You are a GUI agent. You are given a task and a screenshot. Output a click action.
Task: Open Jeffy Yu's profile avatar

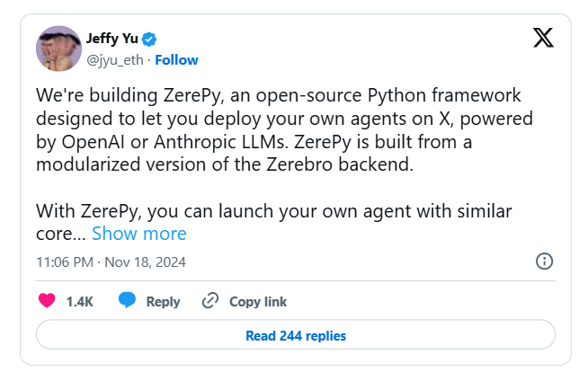coord(58,49)
